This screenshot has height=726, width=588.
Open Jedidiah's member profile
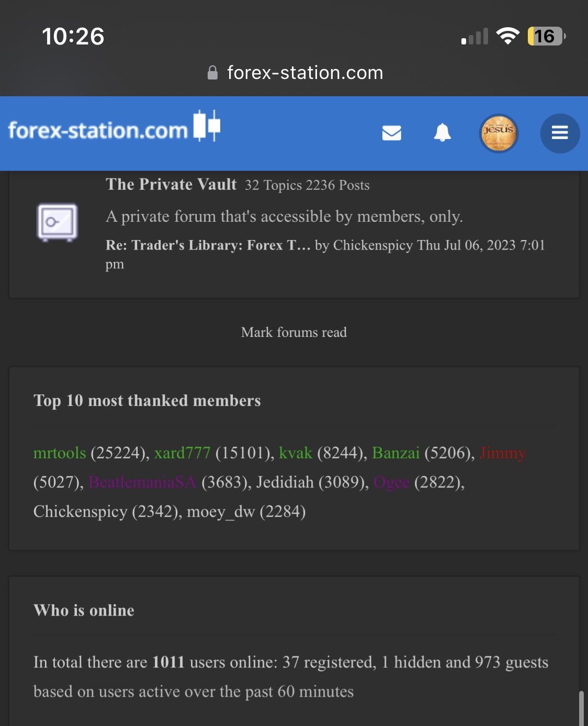pos(285,482)
